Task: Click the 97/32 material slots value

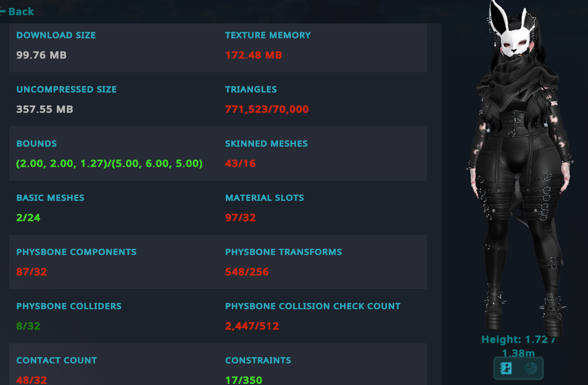Action: (240, 218)
